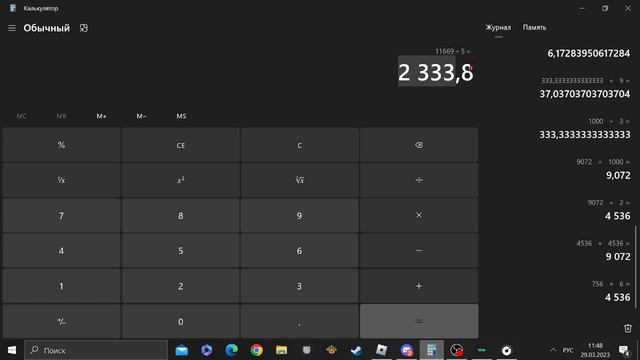Click the backspace delete icon key

(x=419, y=145)
